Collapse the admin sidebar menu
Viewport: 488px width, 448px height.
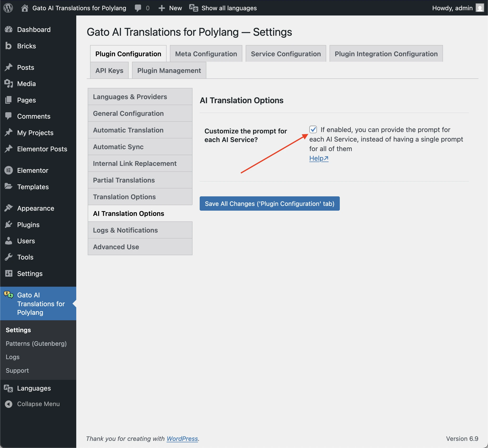click(x=9, y=404)
